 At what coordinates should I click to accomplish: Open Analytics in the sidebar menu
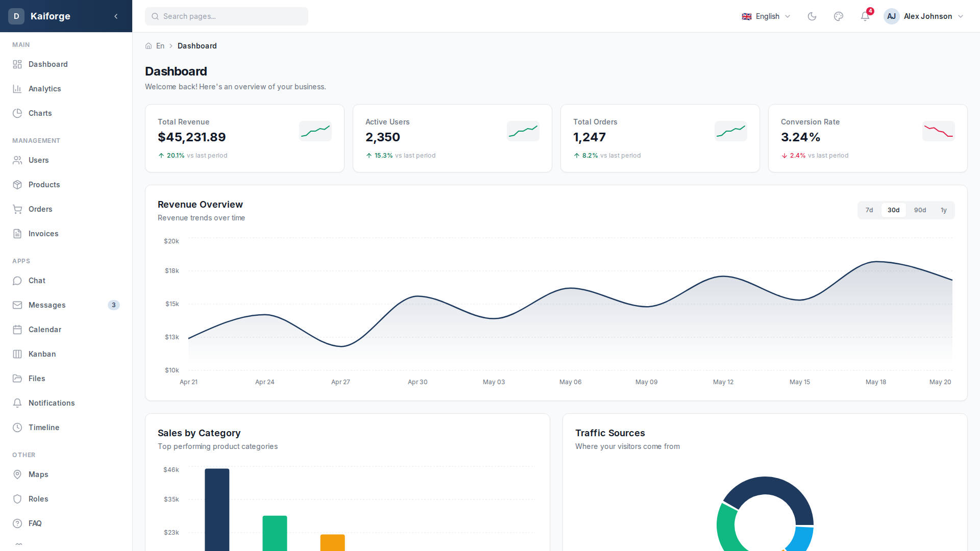pos(44,89)
